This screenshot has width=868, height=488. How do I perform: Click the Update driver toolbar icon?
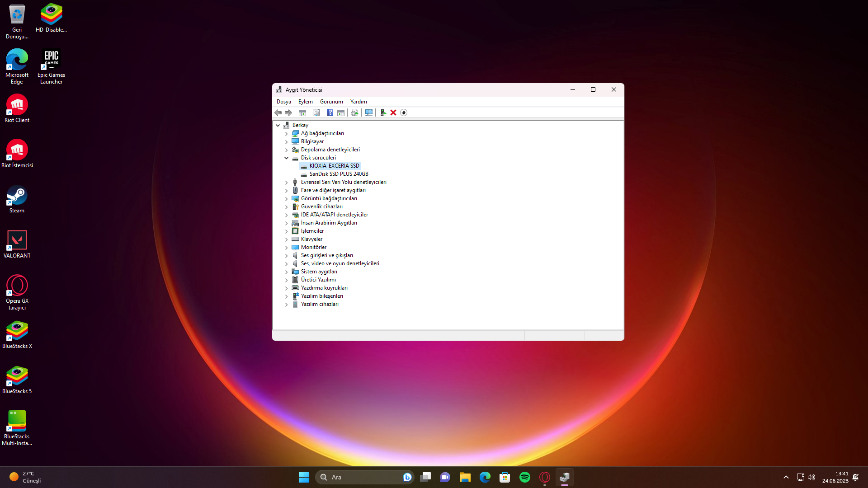(x=355, y=113)
